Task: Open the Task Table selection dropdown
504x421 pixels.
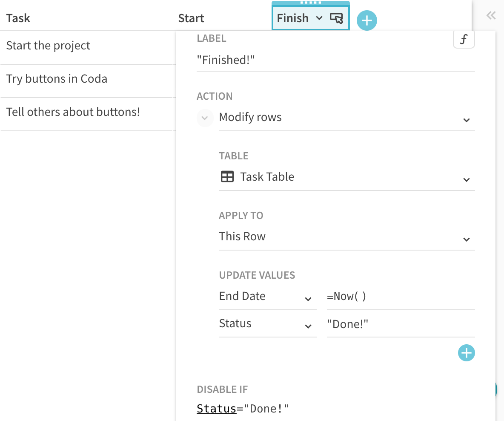Action: (x=466, y=180)
